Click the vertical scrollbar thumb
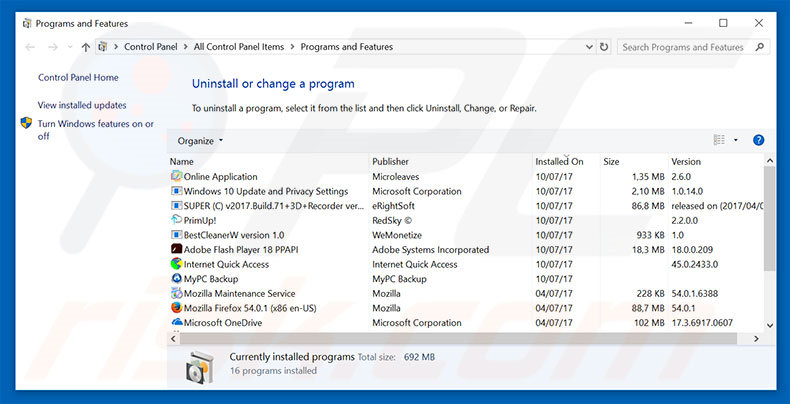This screenshot has width=790, height=404. coord(769,219)
